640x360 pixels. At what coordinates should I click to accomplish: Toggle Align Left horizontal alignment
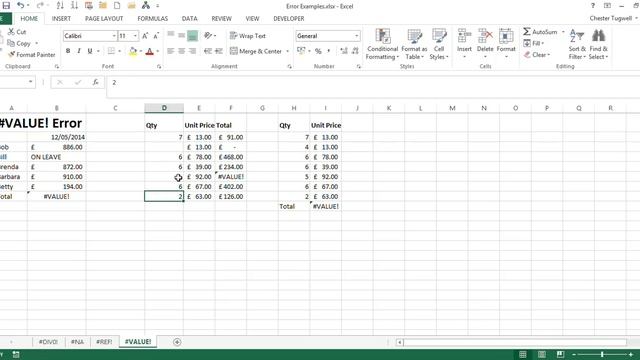pos(171,51)
